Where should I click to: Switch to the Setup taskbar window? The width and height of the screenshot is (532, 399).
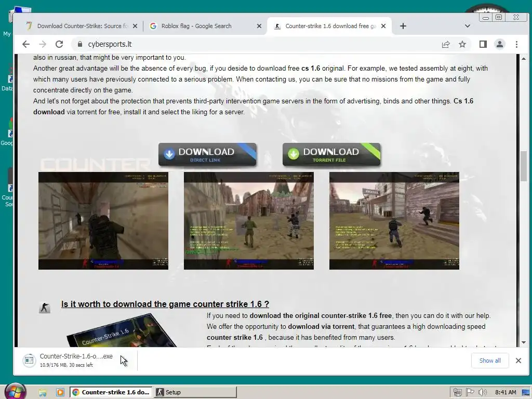click(195, 392)
